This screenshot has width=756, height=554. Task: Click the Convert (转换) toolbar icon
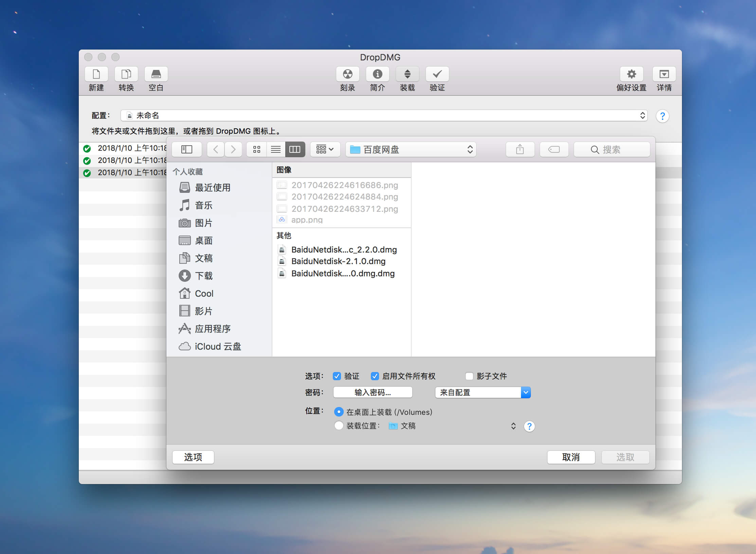pyautogui.click(x=126, y=74)
